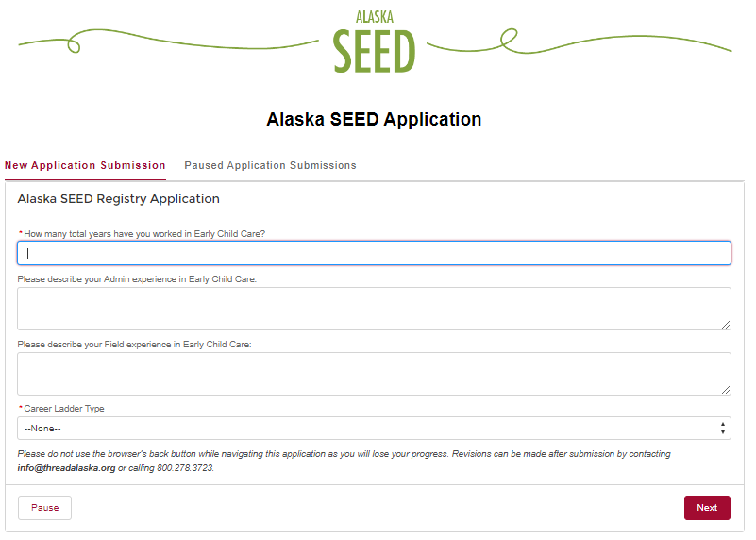Image resolution: width=756 pixels, height=540 pixels.
Task: Click the Alaska SEED Application page title
Action: click(374, 119)
